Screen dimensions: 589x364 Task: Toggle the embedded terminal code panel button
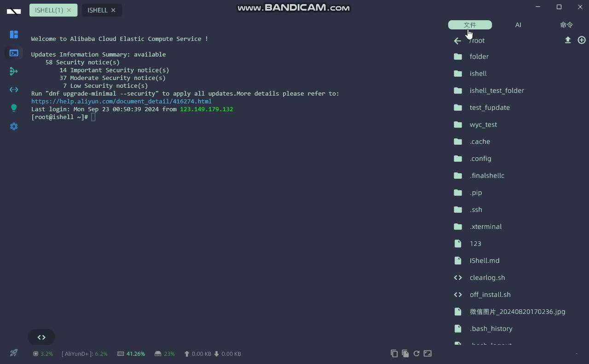(41, 337)
